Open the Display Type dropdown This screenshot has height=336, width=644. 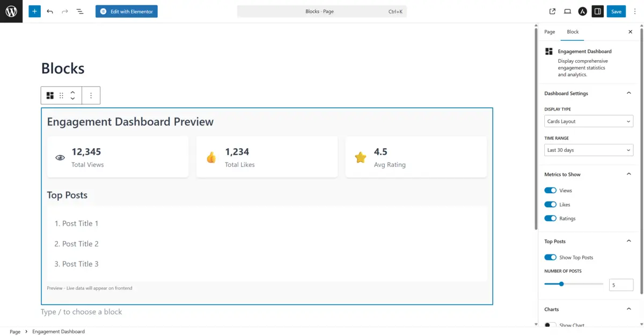pyautogui.click(x=589, y=121)
